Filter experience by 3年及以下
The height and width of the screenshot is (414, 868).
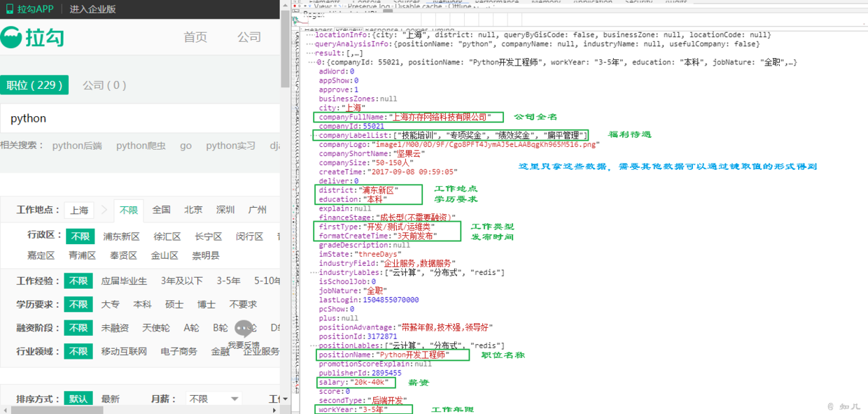pyautogui.click(x=182, y=281)
